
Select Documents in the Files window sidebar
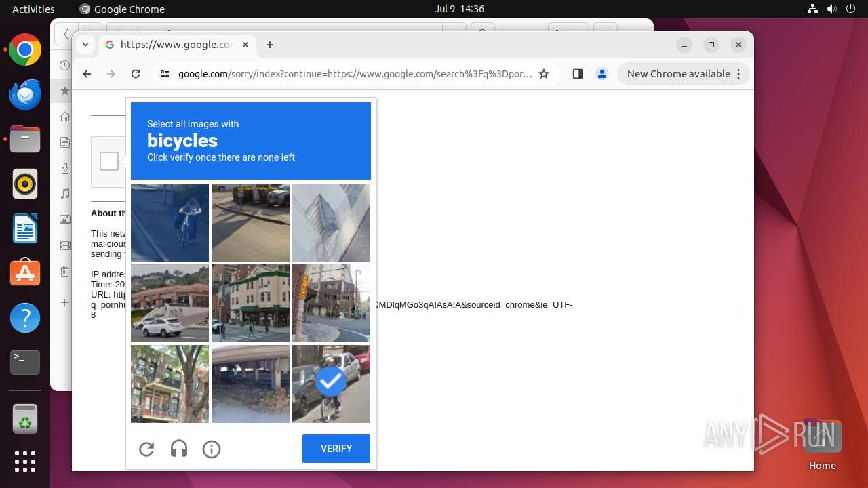[x=64, y=142]
